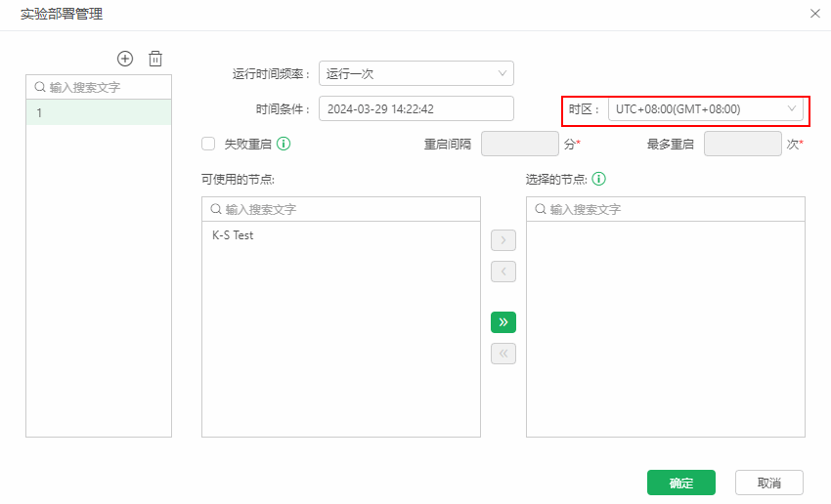
Task: Select item 1 in the left list
Action: click(x=98, y=112)
